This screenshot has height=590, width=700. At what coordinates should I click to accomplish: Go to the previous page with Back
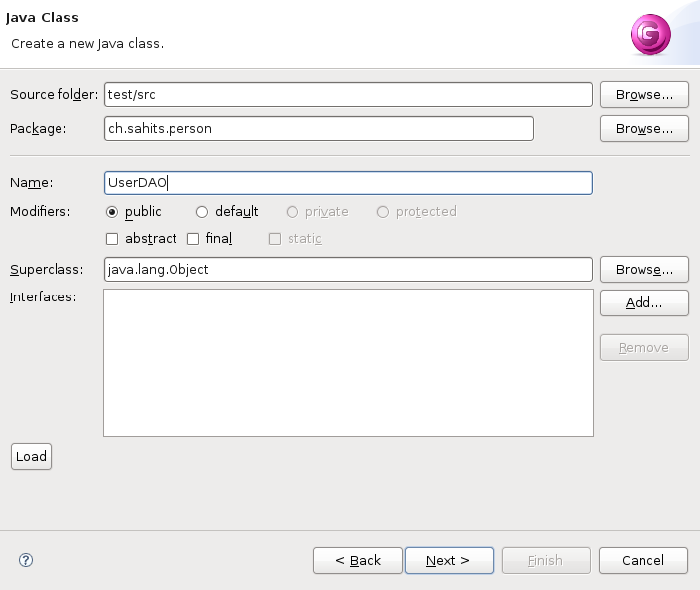click(x=358, y=561)
